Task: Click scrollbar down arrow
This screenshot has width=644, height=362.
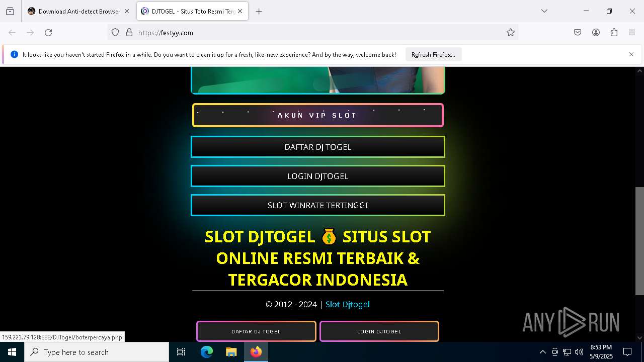Action: point(639,338)
